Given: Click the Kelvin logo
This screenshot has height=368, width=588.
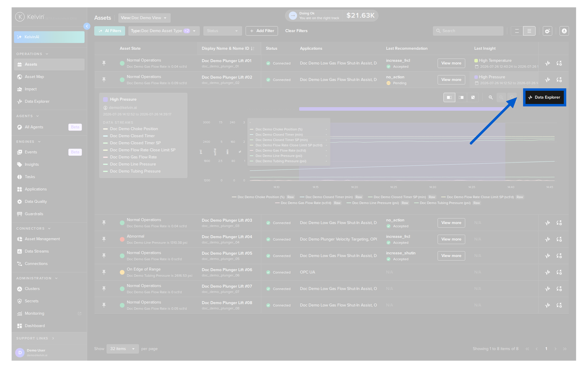Looking at the screenshot, I should coord(30,17).
